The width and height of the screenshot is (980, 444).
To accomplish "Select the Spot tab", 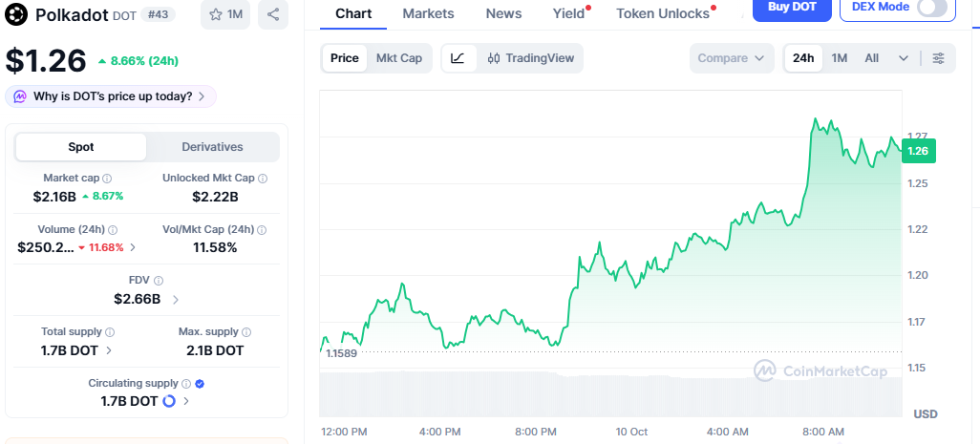I will [x=80, y=147].
